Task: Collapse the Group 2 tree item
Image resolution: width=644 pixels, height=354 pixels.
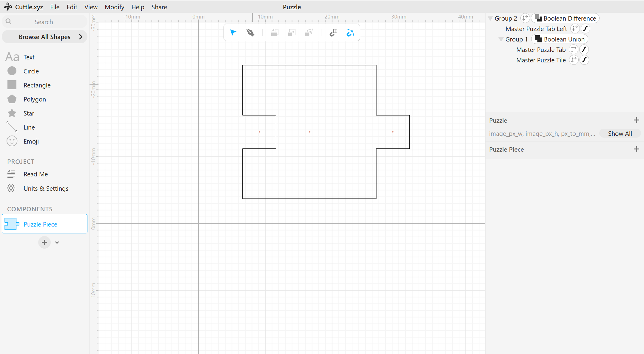Action: pyautogui.click(x=490, y=19)
